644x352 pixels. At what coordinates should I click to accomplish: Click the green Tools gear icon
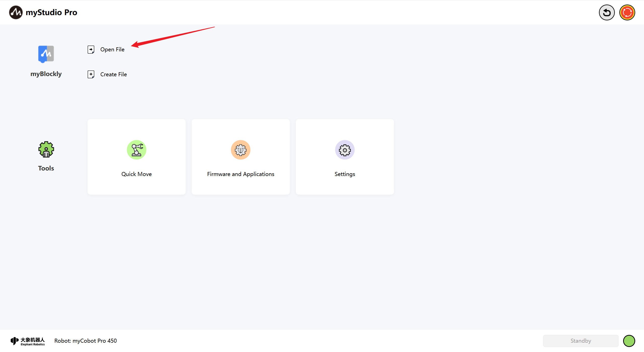point(46,149)
